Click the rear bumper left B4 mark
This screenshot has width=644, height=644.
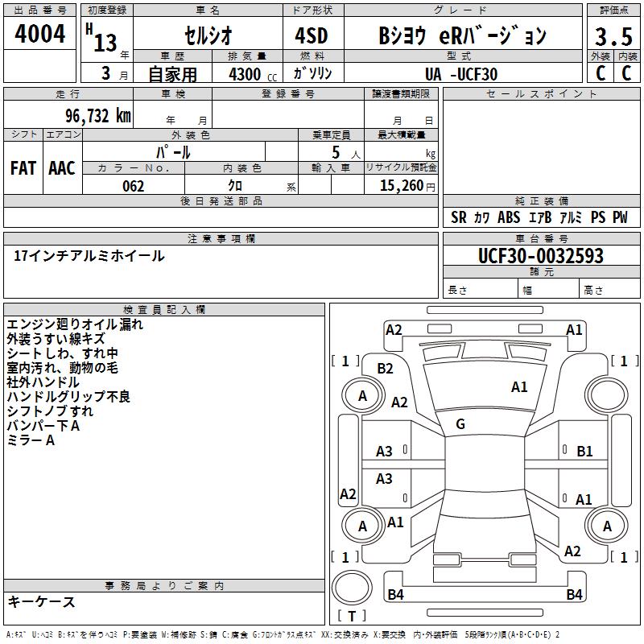pos(395,594)
